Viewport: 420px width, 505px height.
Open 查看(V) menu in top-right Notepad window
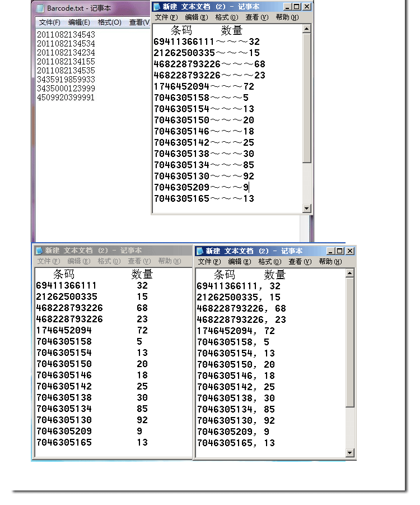tap(257, 17)
